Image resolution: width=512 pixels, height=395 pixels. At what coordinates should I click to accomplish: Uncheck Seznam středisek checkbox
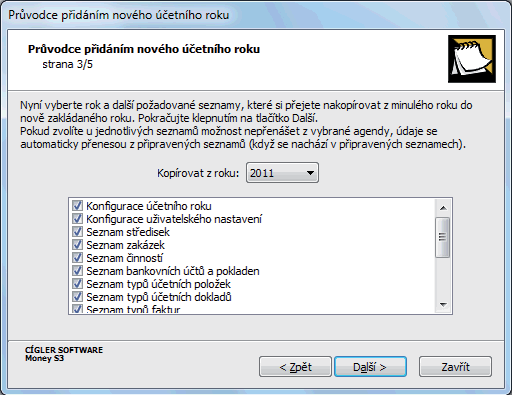77,232
